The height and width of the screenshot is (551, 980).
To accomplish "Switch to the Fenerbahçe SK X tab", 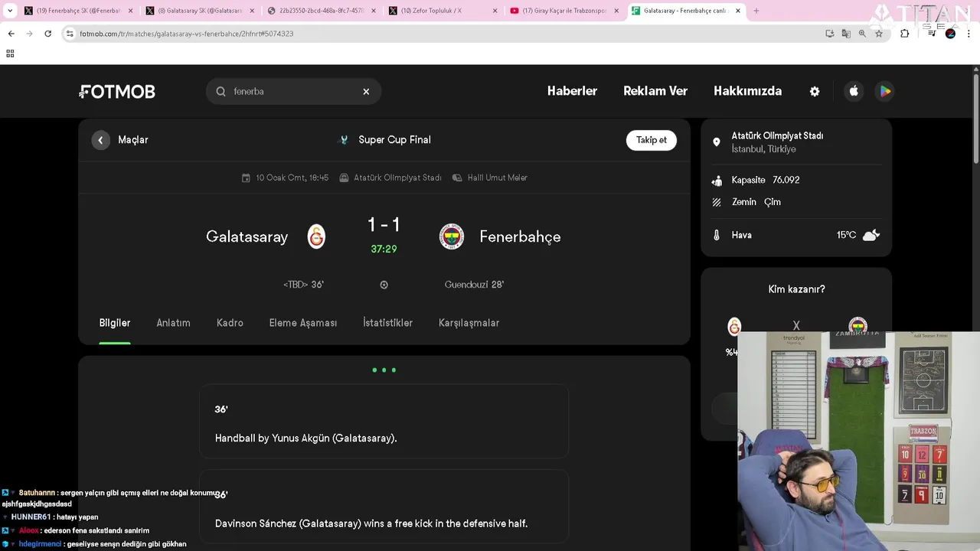I will click(x=78, y=11).
